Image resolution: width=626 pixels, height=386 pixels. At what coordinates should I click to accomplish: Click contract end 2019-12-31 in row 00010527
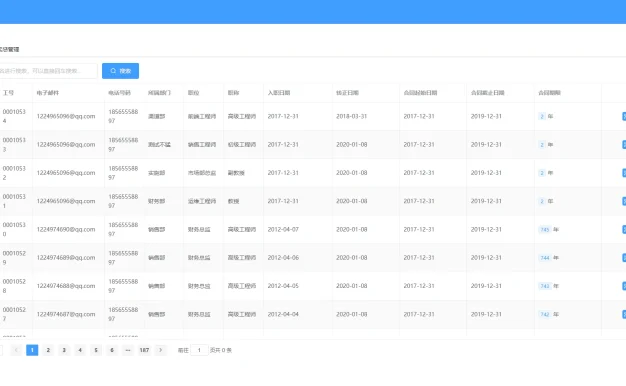coord(486,314)
